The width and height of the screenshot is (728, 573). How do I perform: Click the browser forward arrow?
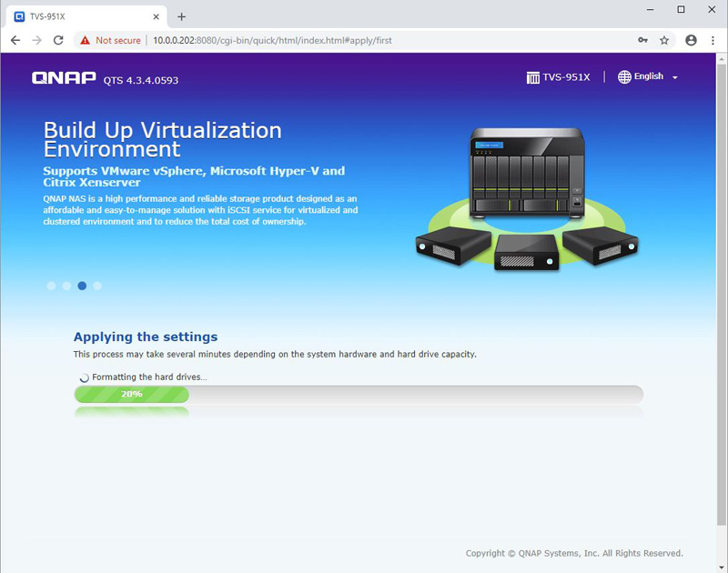click(36, 40)
